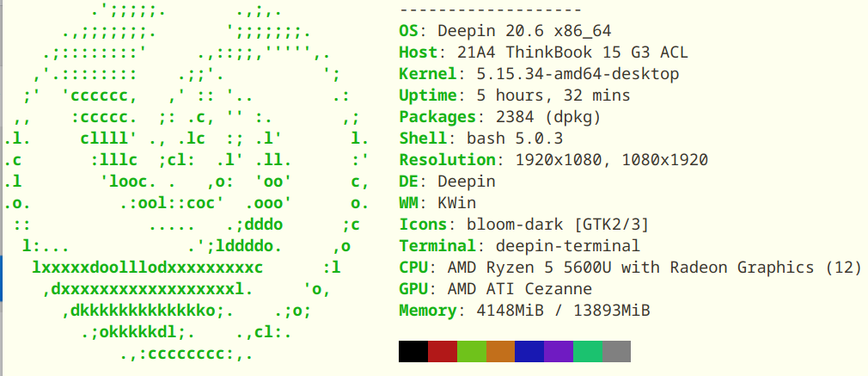
Task: Click the kernel version '5.15.34-amd64-desktop'
Action: coord(578,74)
